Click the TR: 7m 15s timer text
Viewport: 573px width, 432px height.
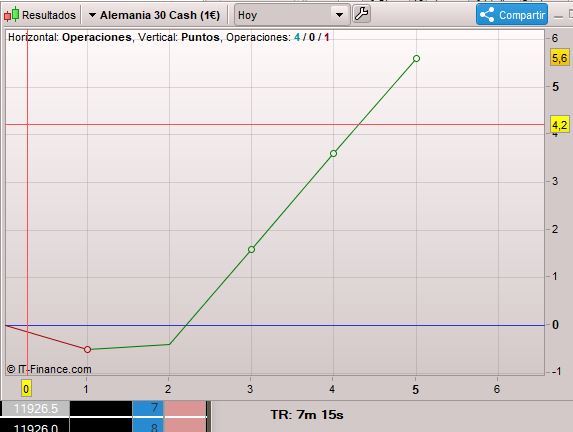pos(307,414)
